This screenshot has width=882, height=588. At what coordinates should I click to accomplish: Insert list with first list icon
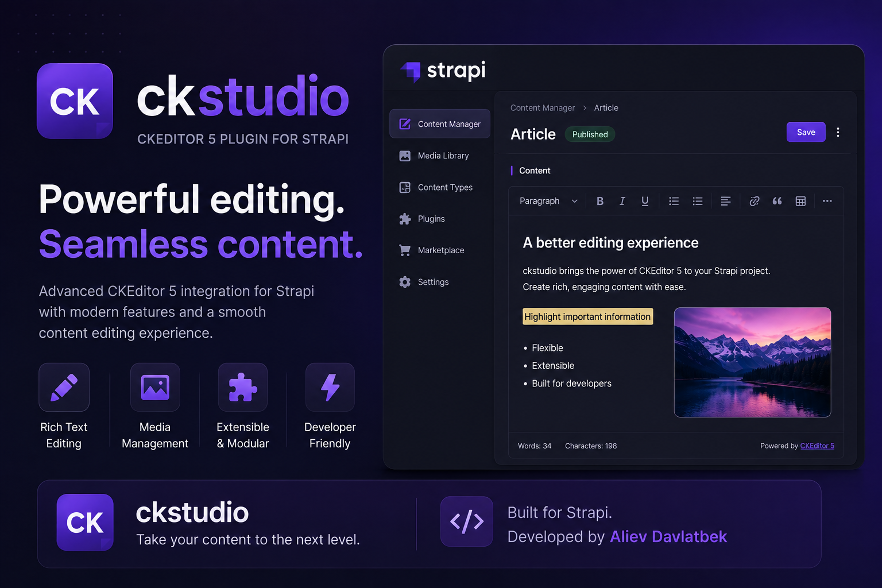pos(674,201)
